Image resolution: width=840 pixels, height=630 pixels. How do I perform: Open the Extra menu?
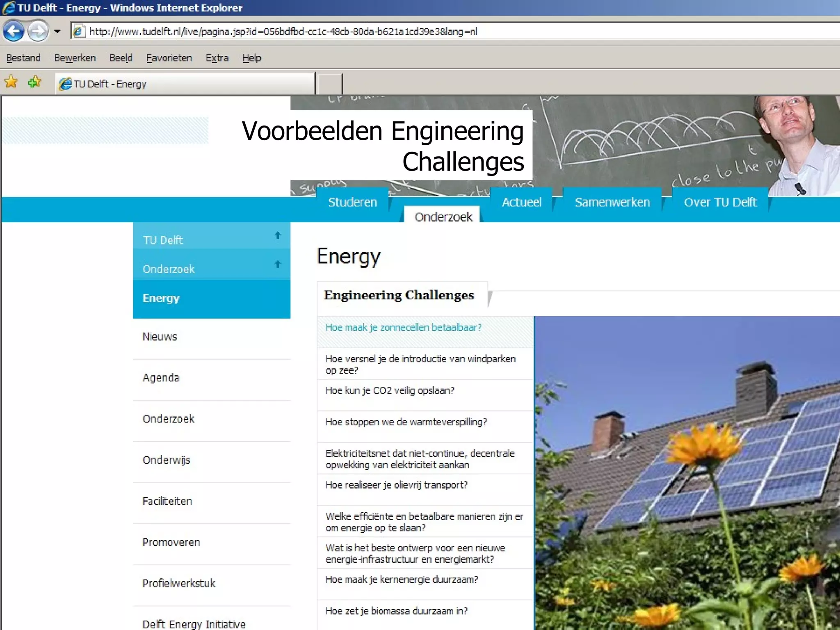click(217, 58)
